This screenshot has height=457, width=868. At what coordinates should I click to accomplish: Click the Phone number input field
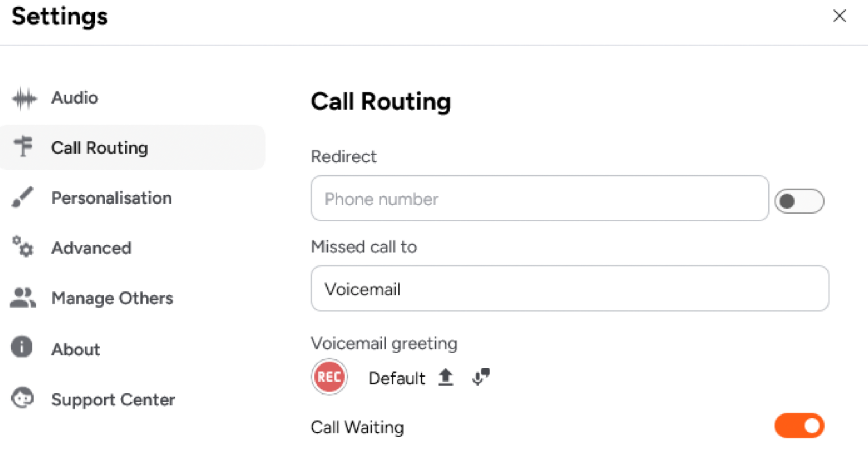pos(539,199)
